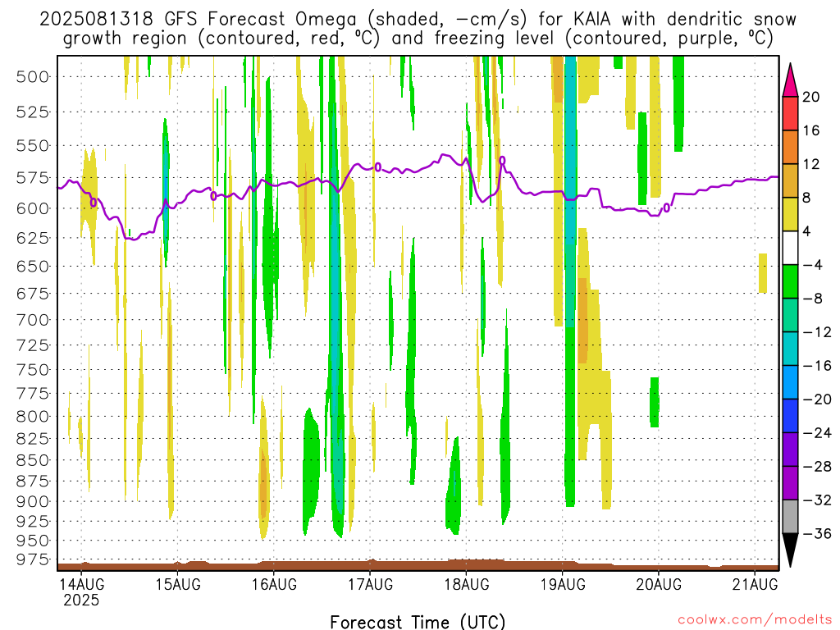
Task: Click the 575 pressure level label
Action: tap(32, 177)
